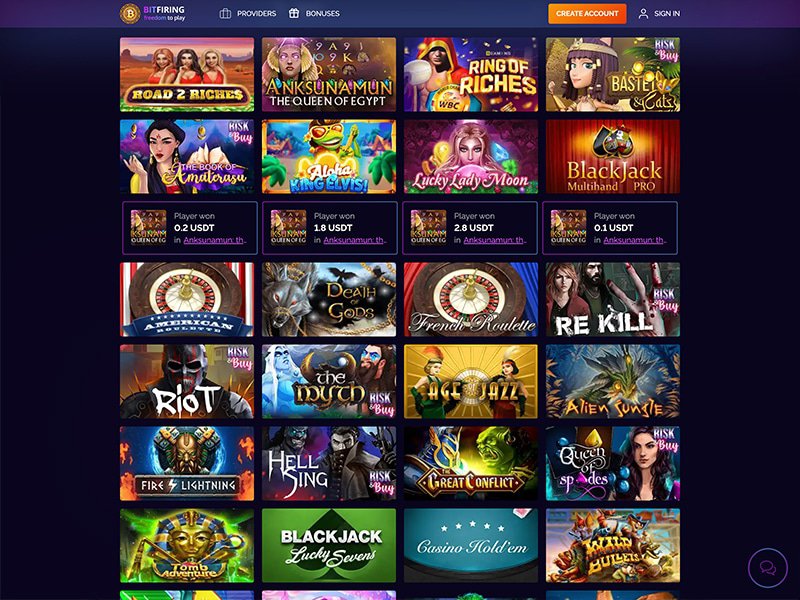The height and width of the screenshot is (600, 800).
Task: Click the Bonuses gift box icon
Action: click(294, 14)
